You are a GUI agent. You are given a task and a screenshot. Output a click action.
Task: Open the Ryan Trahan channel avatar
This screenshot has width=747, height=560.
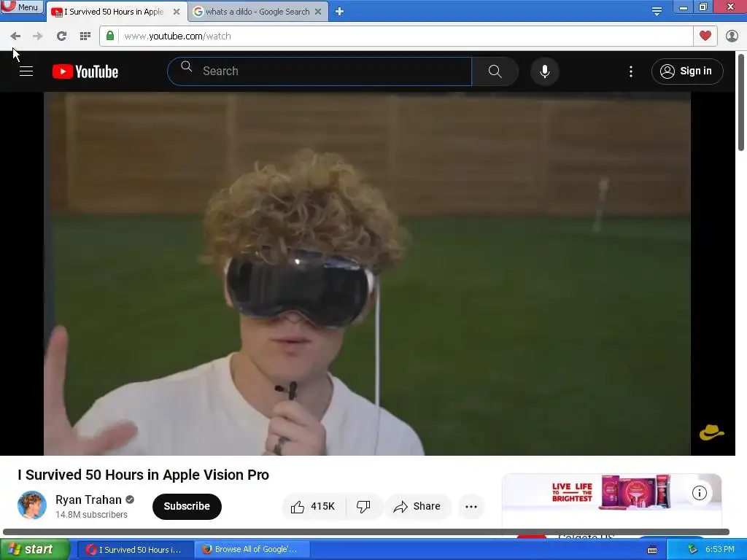32,505
